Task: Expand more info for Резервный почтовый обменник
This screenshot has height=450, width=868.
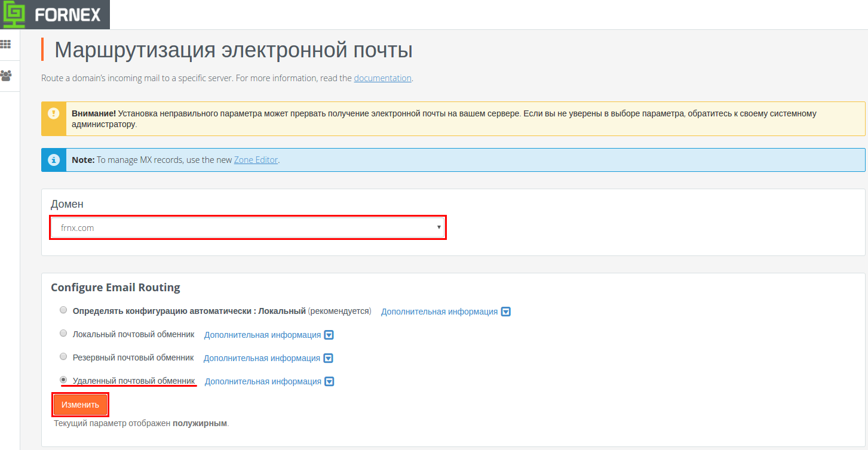Action: tap(268, 358)
